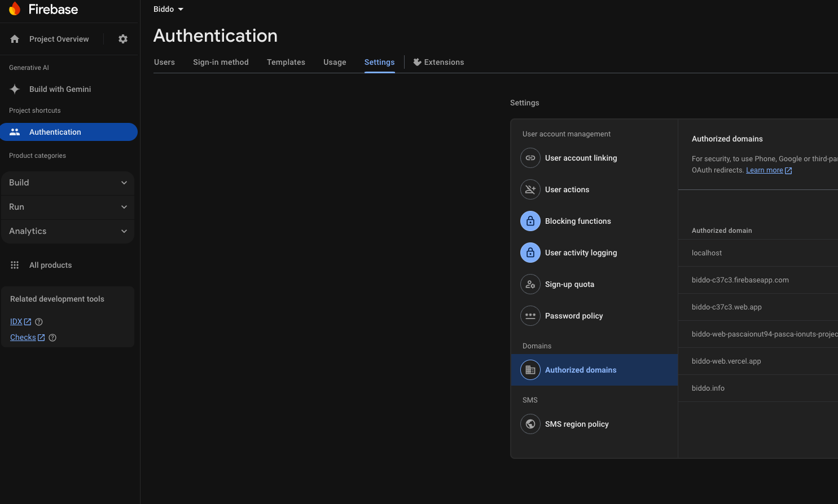Click biddo-c37c3.web.app domain row
Viewport: 838px width, 504px height.
click(x=758, y=307)
